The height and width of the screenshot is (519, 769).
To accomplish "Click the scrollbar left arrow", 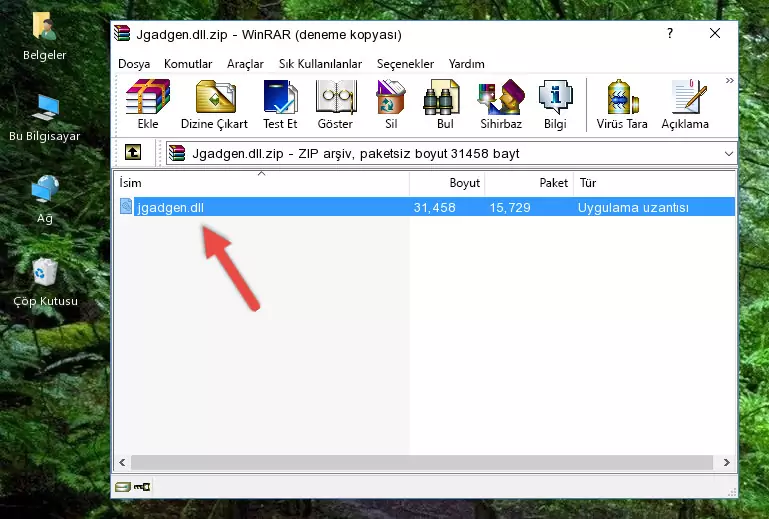I will [x=122, y=462].
